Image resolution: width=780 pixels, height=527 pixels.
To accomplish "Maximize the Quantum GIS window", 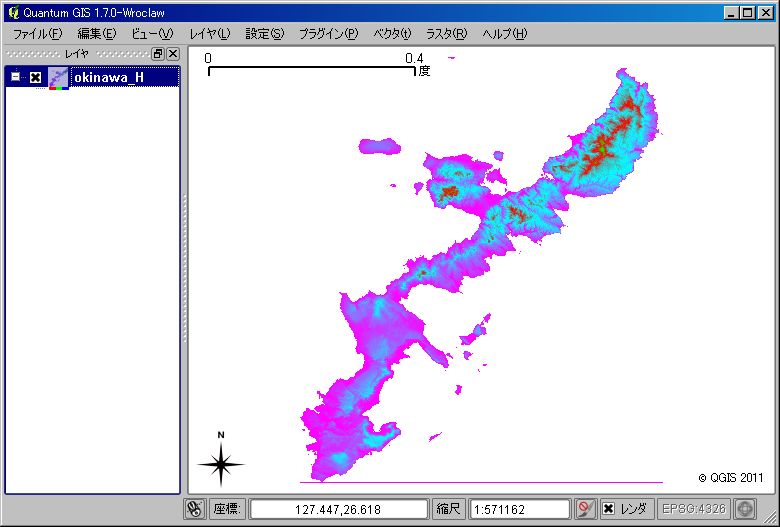I will coord(748,13).
